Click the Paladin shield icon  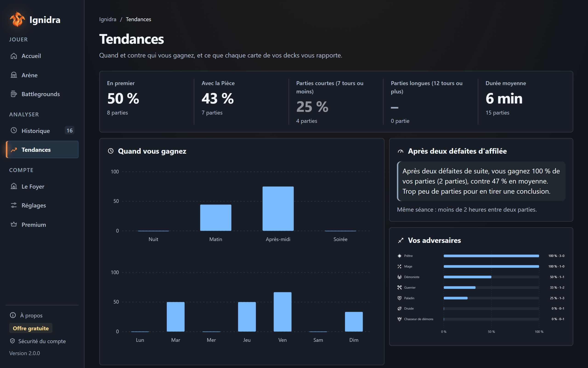(x=399, y=298)
